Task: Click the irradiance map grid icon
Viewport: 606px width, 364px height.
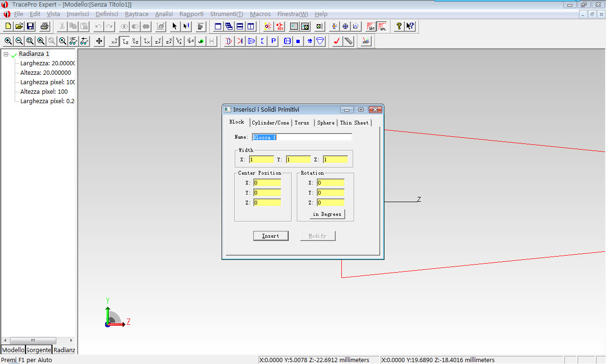Action: point(294,26)
